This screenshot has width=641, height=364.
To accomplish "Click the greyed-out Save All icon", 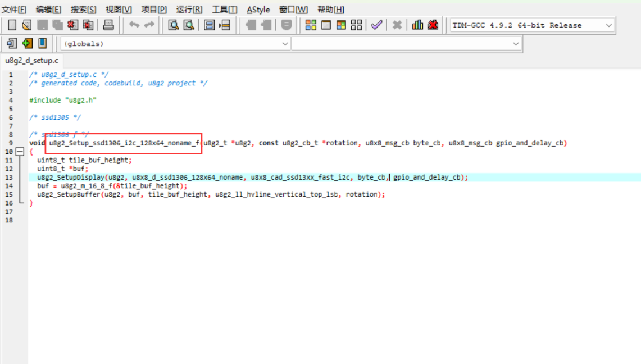I will 57,25.
